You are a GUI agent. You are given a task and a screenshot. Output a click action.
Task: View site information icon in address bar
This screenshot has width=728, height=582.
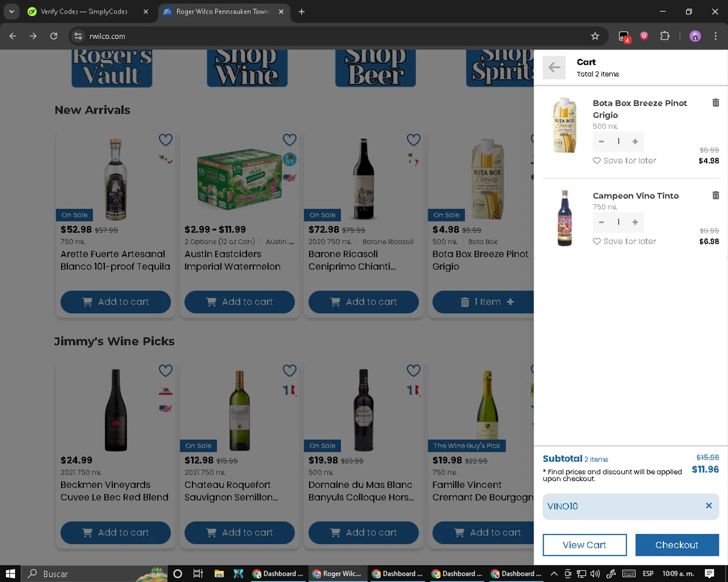(78, 36)
